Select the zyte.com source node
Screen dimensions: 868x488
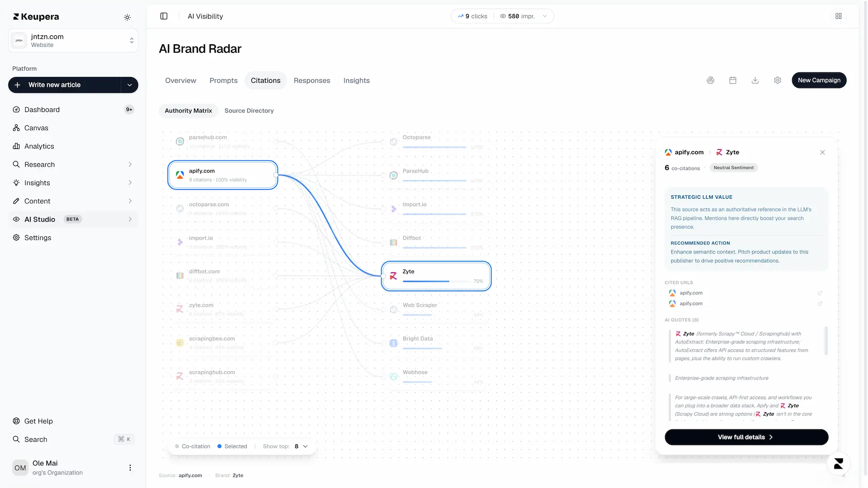coord(222,309)
